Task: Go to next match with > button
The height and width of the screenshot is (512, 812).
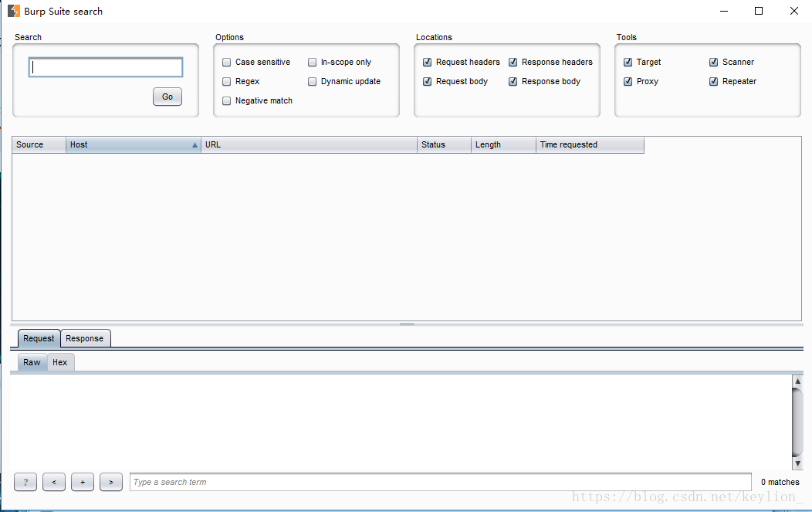Action: point(111,482)
